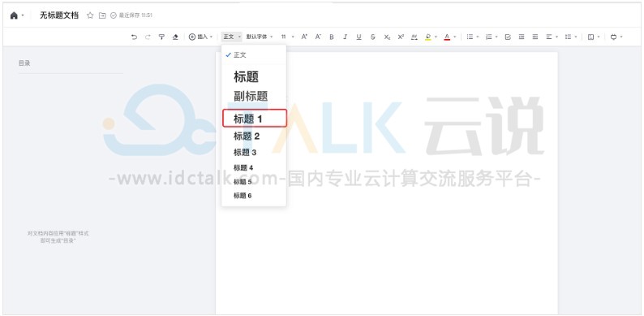
Task: Toggle italic formatting
Action: pos(345,37)
